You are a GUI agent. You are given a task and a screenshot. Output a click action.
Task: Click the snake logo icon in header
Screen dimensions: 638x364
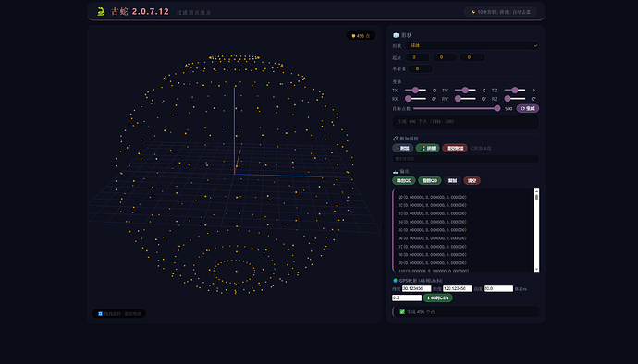pos(101,11)
